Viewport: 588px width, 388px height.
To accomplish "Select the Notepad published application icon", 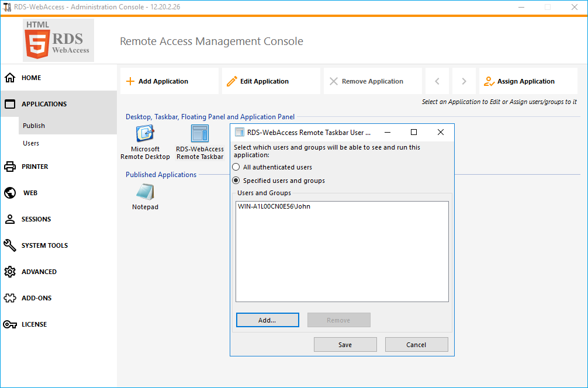I will point(145,192).
